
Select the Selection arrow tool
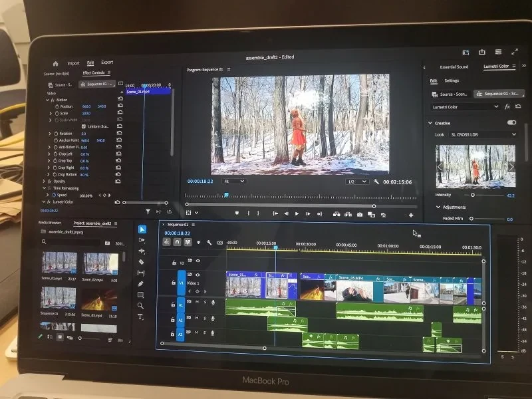click(x=142, y=229)
